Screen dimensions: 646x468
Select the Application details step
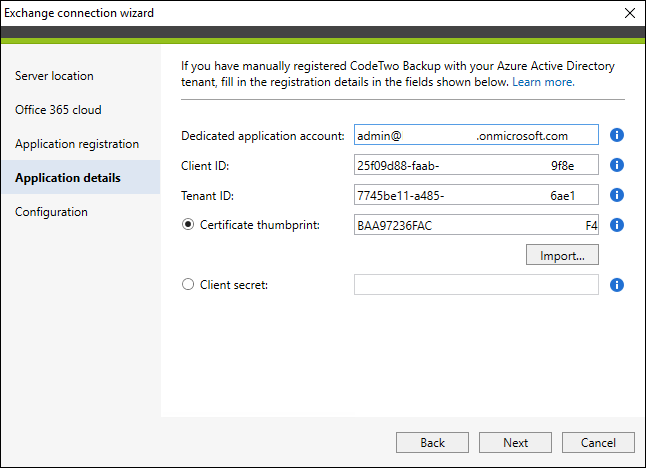[x=81, y=178]
